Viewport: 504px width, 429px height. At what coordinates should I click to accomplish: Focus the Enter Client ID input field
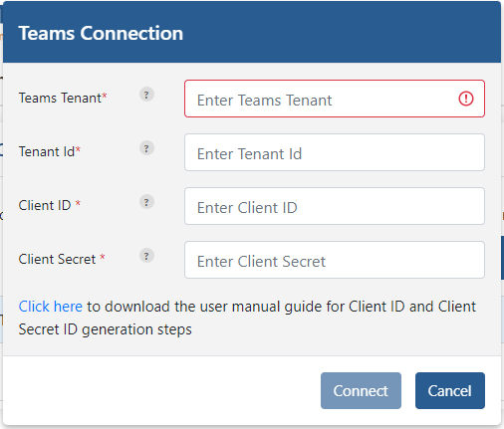point(335,206)
